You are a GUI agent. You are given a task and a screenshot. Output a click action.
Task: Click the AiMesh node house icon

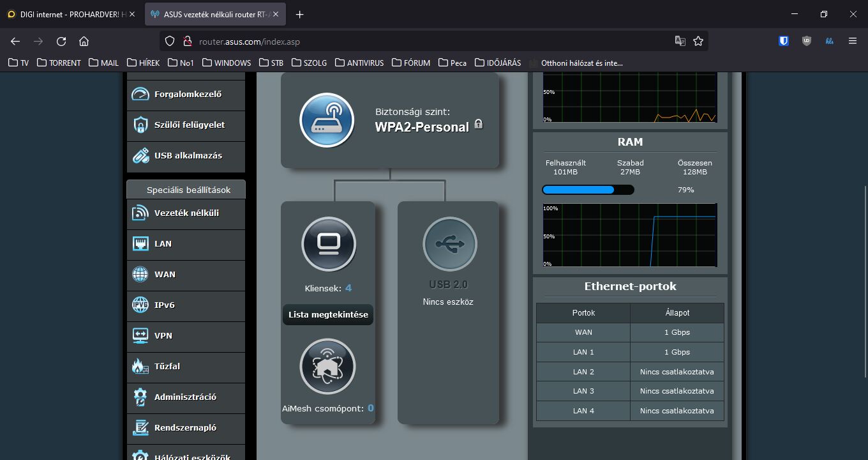(x=327, y=366)
